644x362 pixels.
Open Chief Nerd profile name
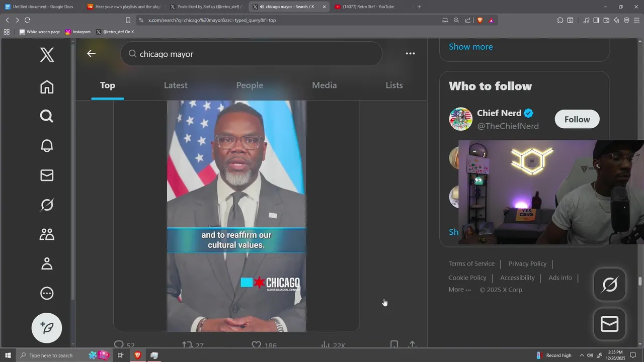click(499, 113)
